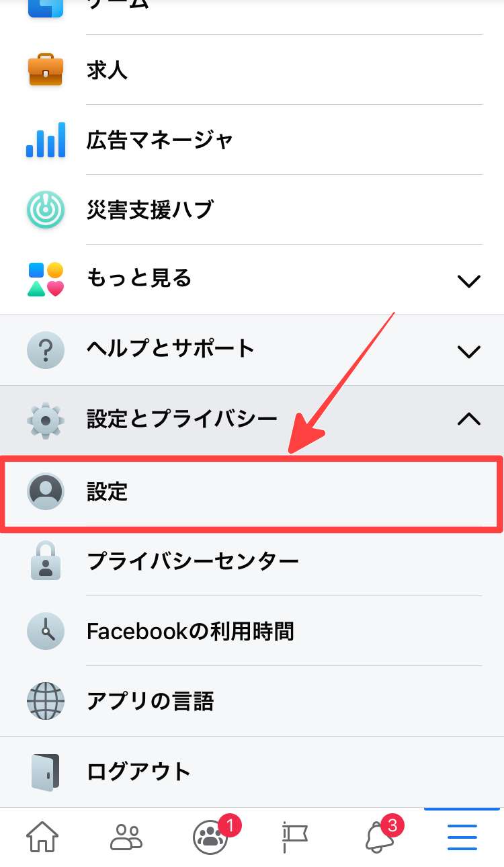The width and height of the screenshot is (504, 867).
Task: Open the 災害支援ハブ icon
Action: coord(46,210)
